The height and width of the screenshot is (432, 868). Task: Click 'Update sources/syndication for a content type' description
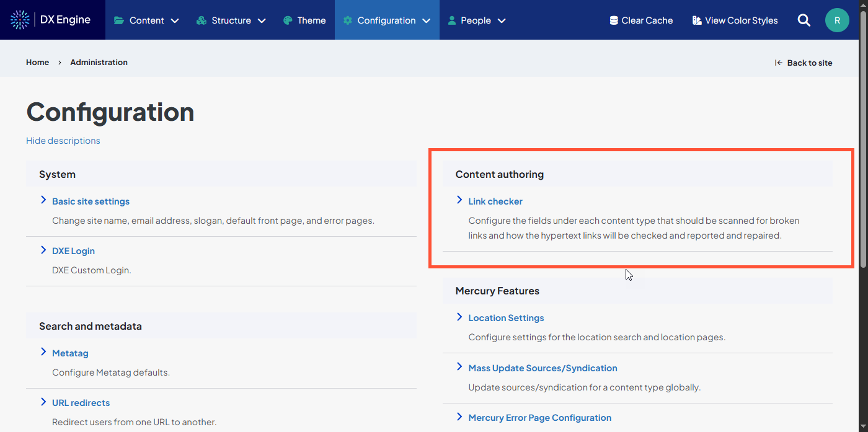[x=584, y=387]
